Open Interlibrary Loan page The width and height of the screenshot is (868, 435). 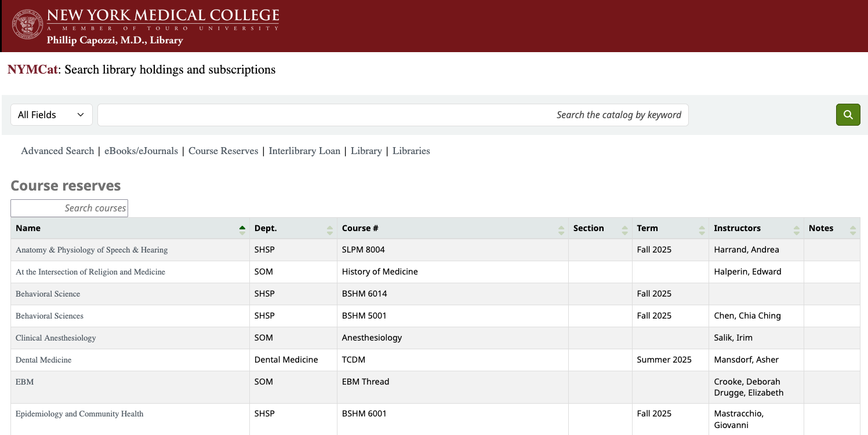pyautogui.click(x=304, y=151)
